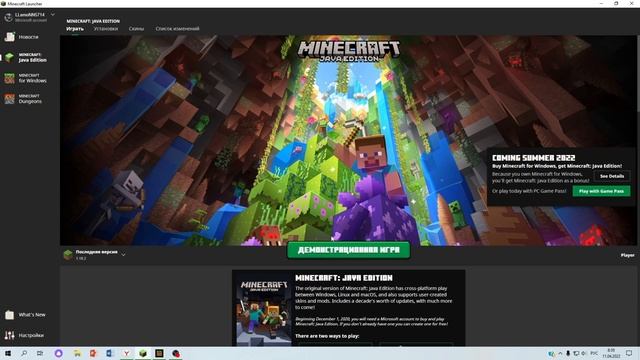Open Minecraft Dungeons in the sidebar
640x360 pixels.
(x=24, y=99)
